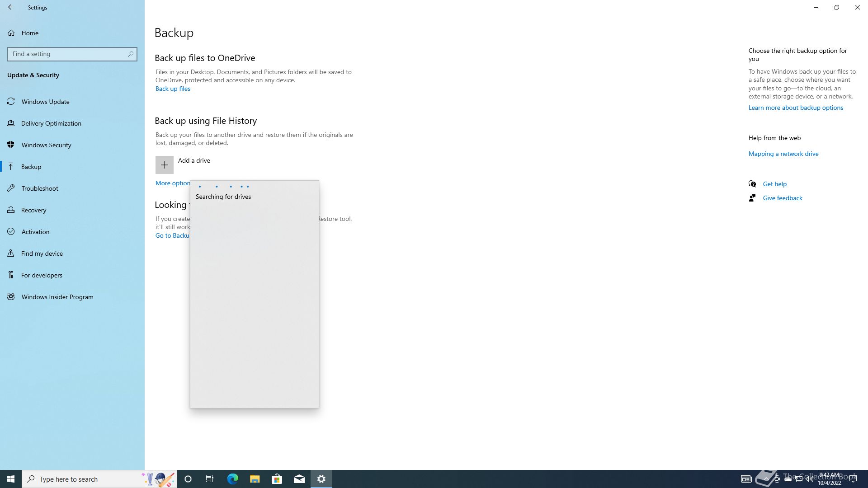868x488 pixels.
Task: Open File Explorer from taskbar
Action: click(255, 479)
